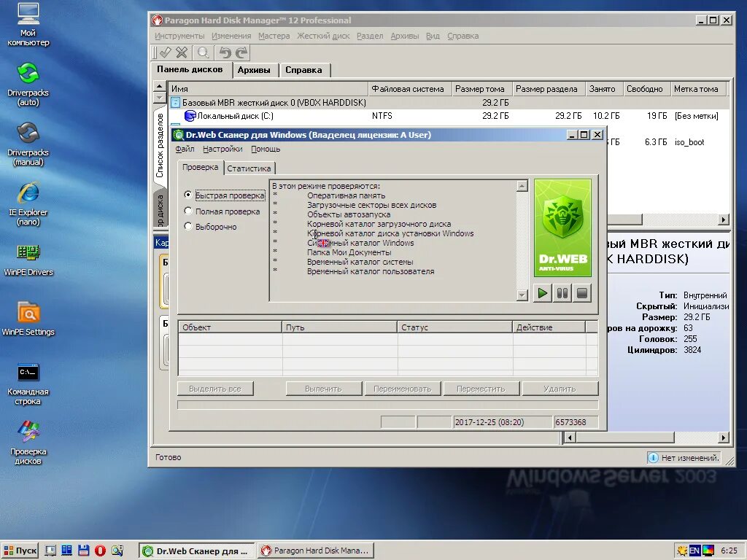
Task: Click the 'Статус' column header in Dr.Web
Action: coord(454,327)
